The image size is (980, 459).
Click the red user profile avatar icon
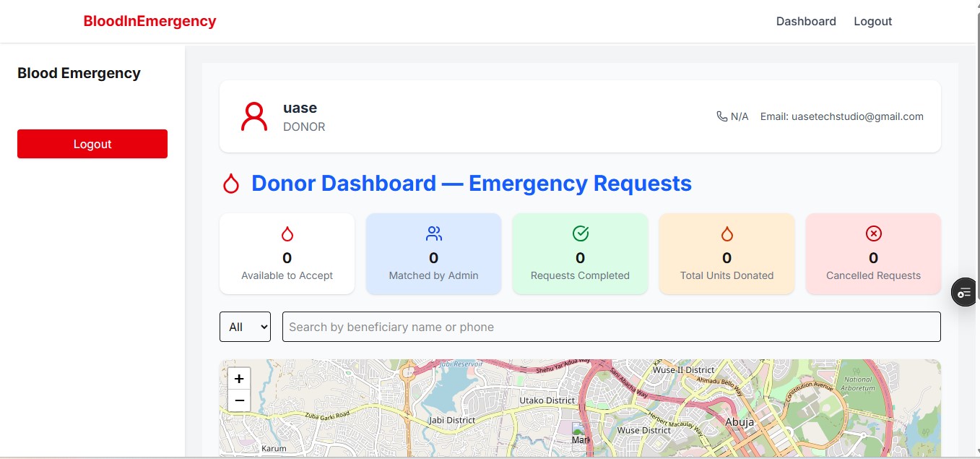click(x=253, y=116)
